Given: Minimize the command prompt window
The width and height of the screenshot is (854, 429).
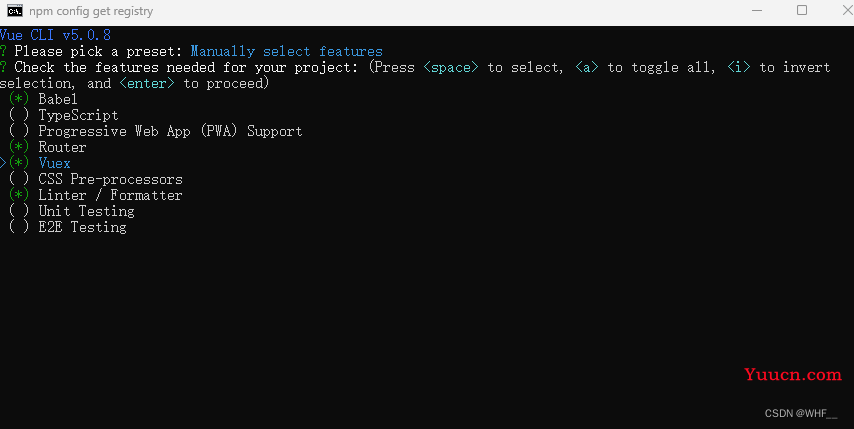Looking at the screenshot, I should (x=757, y=10).
